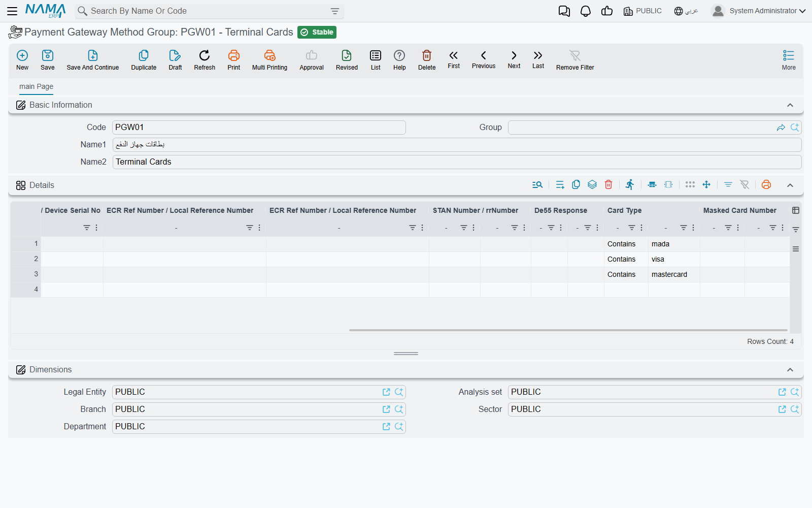Viewport: 812px width, 508px height.
Task: Open the search bar filter options
Action: tap(335, 11)
